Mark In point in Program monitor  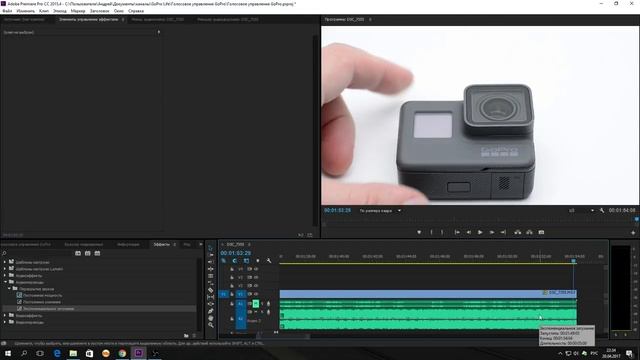(431, 232)
